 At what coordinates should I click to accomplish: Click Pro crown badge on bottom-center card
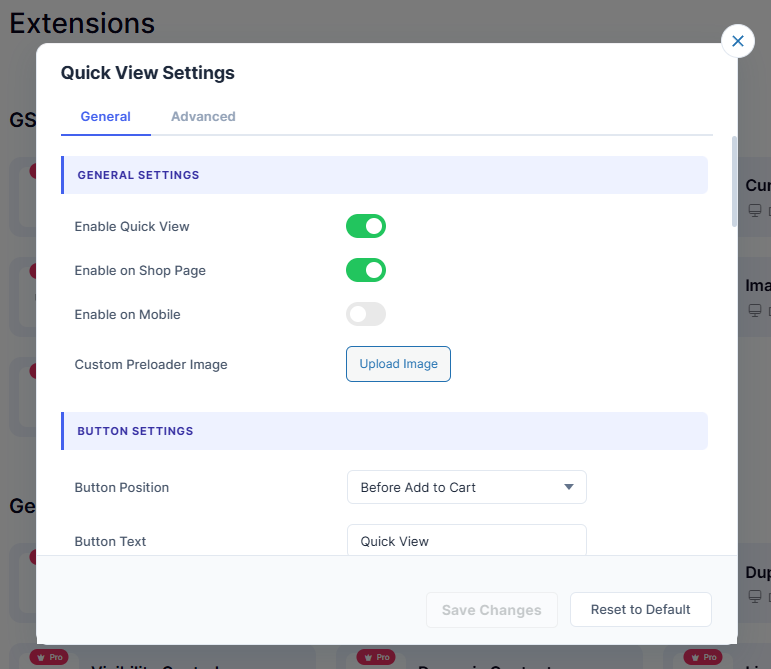coord(377,657)
